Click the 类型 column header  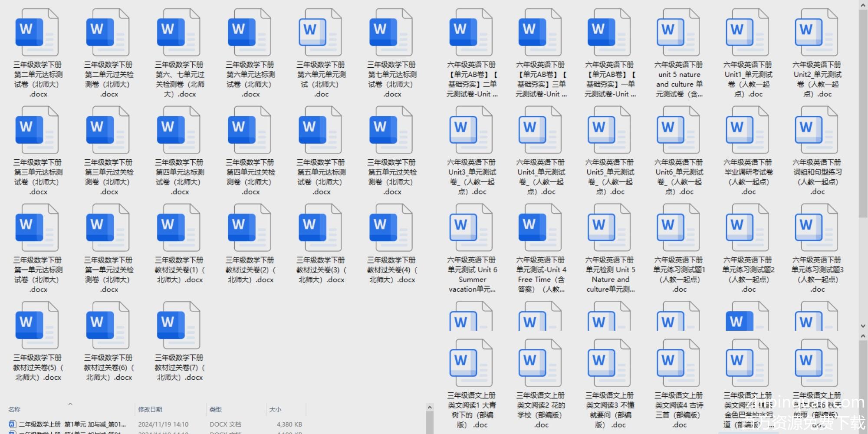(216, 409)
